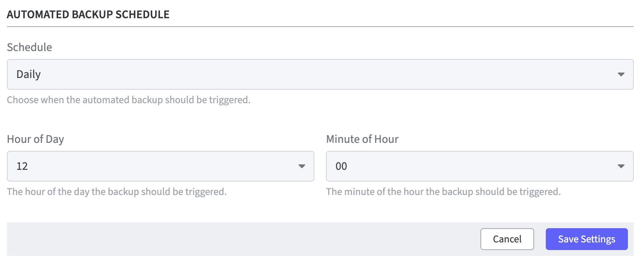This screenshot has width=644, height=269.
Task: Click the "Schedule" field label
Action: tap(30, 47)
